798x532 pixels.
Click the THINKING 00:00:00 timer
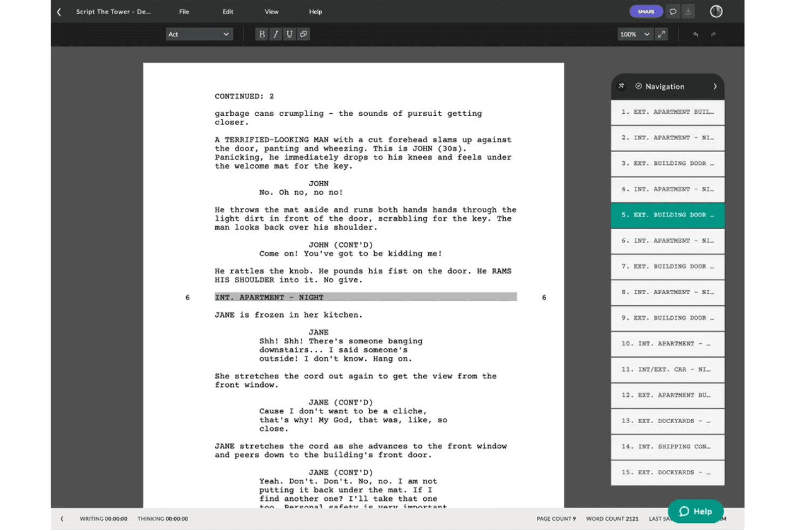click(x=163, y=519)
